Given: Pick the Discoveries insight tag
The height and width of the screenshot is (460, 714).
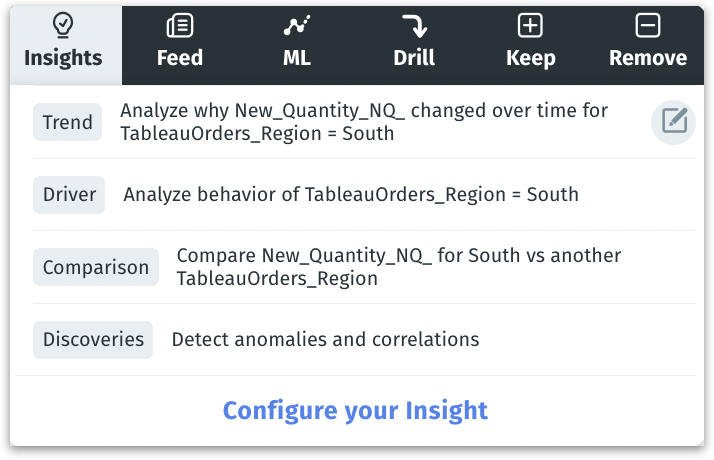Looking at the screenshot, I should click(x=93, y=340).
